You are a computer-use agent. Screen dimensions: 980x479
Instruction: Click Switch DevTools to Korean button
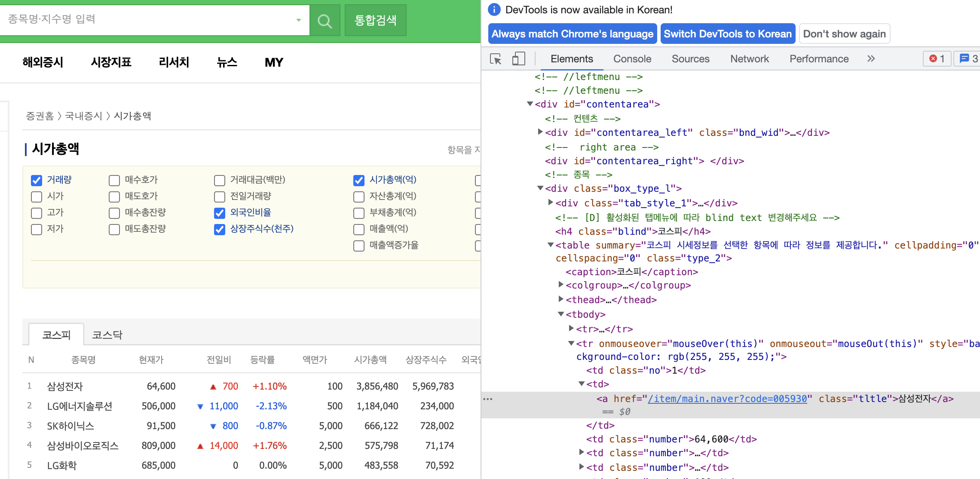(727, 34)
